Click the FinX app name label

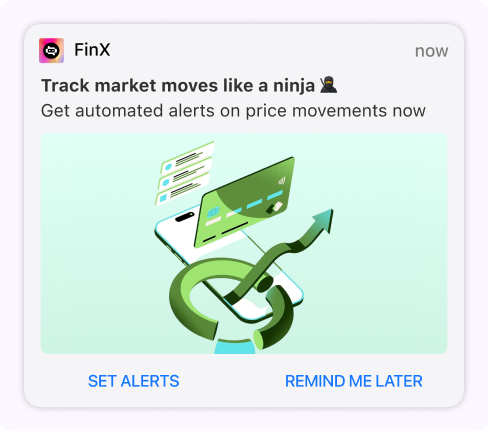(x=92, y=50)
